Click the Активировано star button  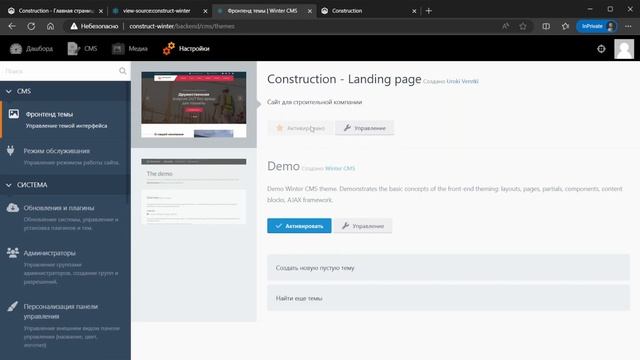300,128
